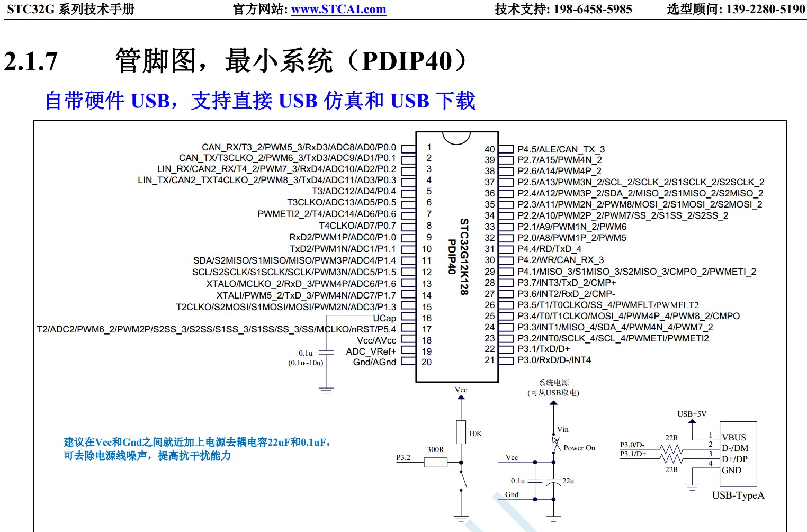The image size is (807, 532).
Task: Click the 'D-/DM' pin of the USB connector
Action: (736, 448)
